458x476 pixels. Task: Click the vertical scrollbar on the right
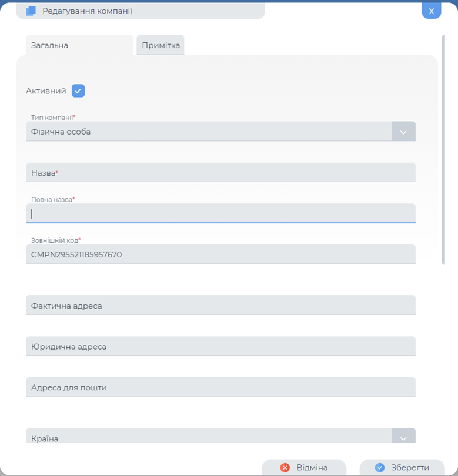click(x=444, y=147)
